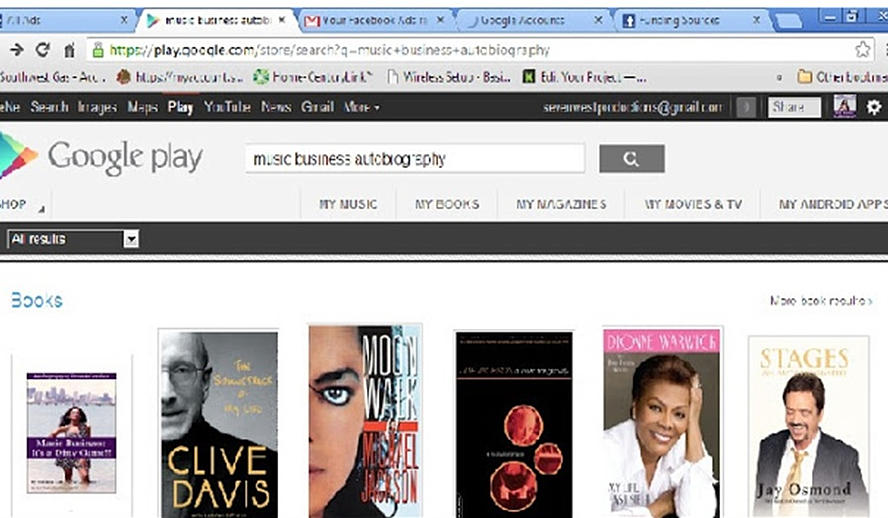Open the Other bookmarks folder
This screenshot has height=518, width=888.
(842, 76)
